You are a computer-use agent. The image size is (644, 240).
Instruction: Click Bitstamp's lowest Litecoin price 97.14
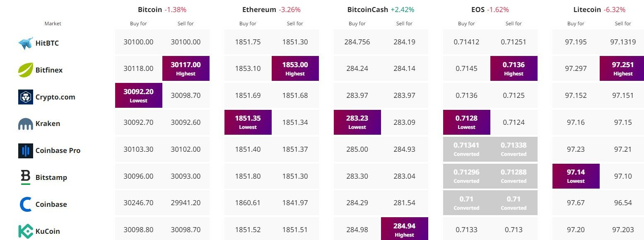tap(576, 176)
